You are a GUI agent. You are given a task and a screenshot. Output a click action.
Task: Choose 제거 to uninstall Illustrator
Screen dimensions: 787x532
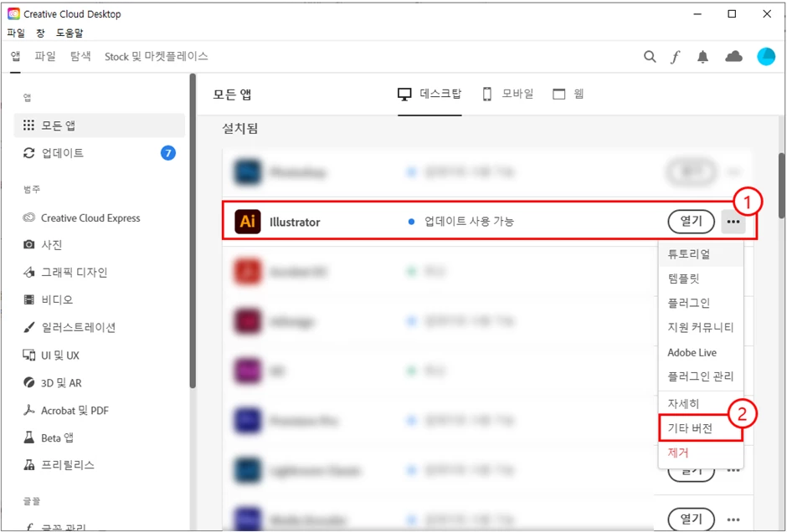[701, 453]
